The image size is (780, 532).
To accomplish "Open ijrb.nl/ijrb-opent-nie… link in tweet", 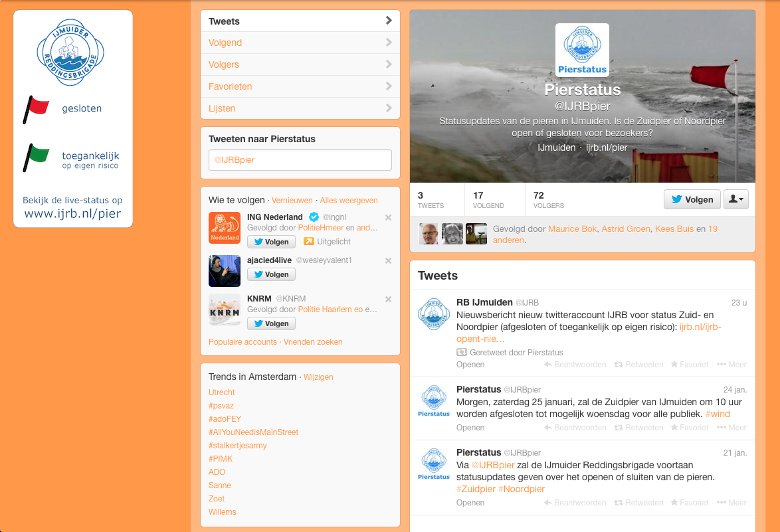I will 589,333.
